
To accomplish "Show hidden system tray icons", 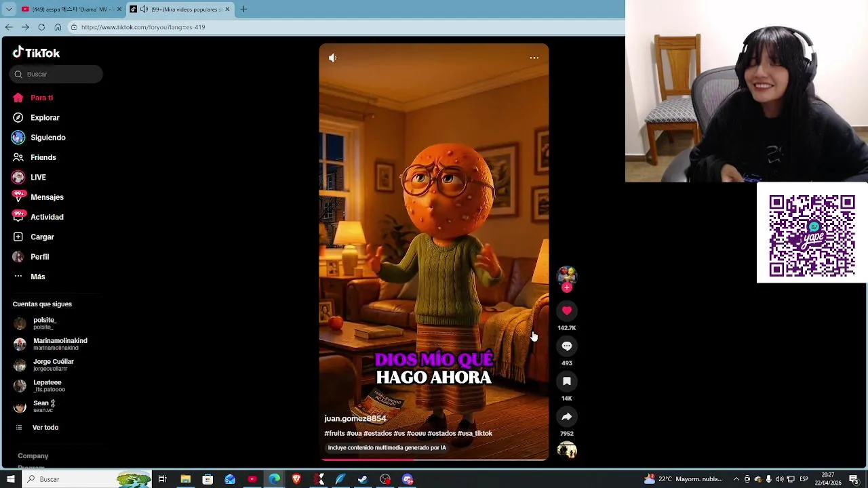I will pos(736,479).
